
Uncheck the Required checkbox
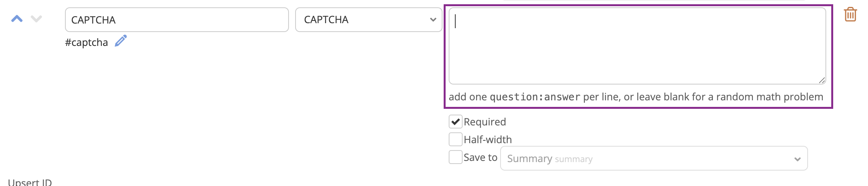(456, 122)
